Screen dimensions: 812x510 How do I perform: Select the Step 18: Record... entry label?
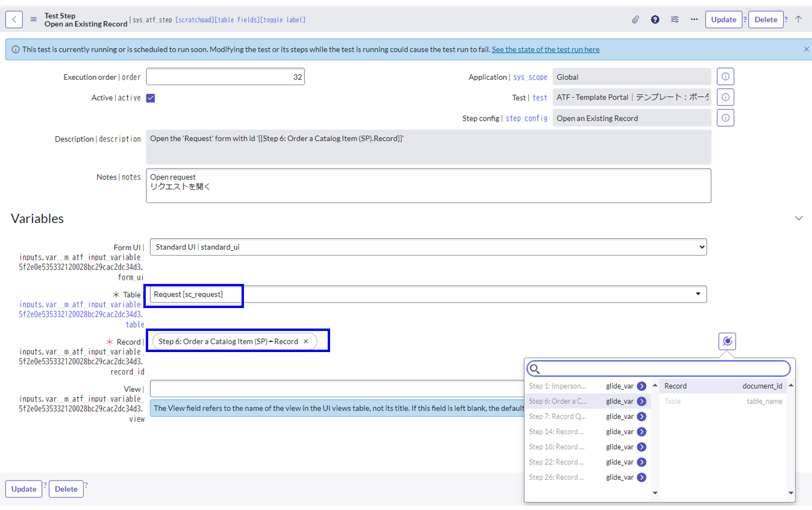(557, 447)
